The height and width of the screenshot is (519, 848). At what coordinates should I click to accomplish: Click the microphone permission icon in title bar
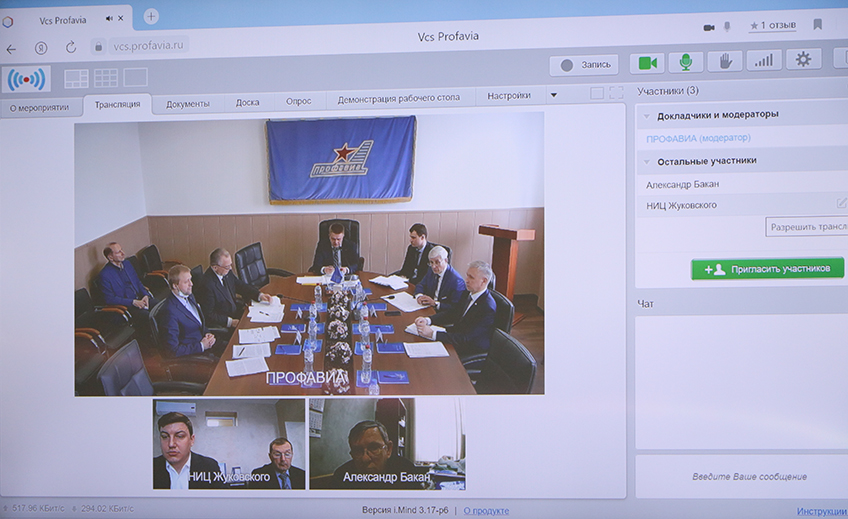(x=727, y=26)
